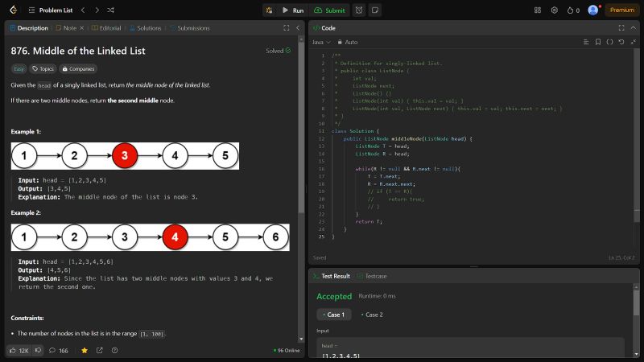Click the Accepted result text
Screen dimensions: 644x362
pyautogui.click(x=334, y=296)
